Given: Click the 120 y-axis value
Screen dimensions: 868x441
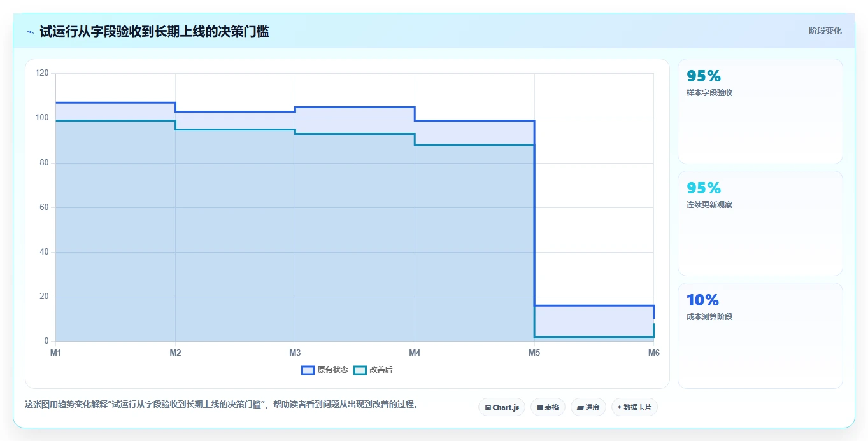Looking at the screenshot, I should 42,73.
